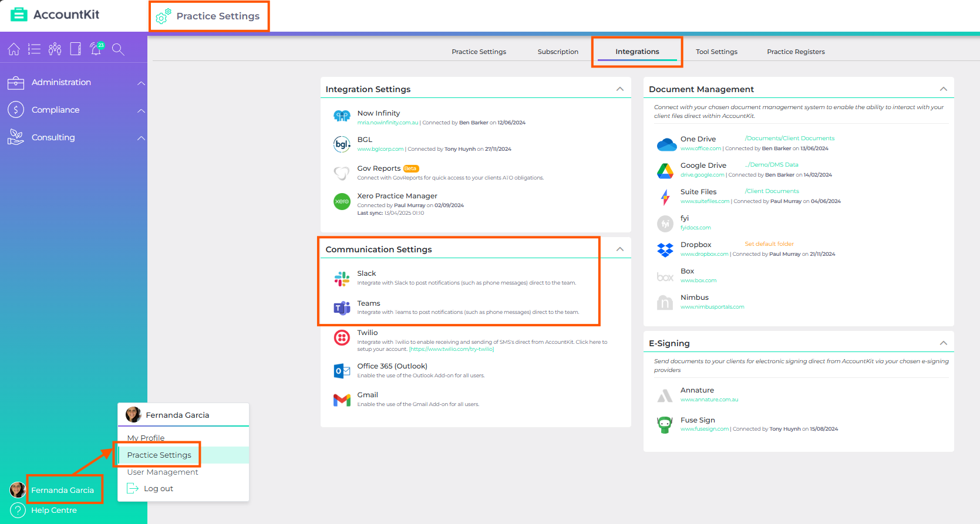Open the mria.nowinfinity.com.au link
This screenshot has height=524, width=980.
[x=388, y=123]
